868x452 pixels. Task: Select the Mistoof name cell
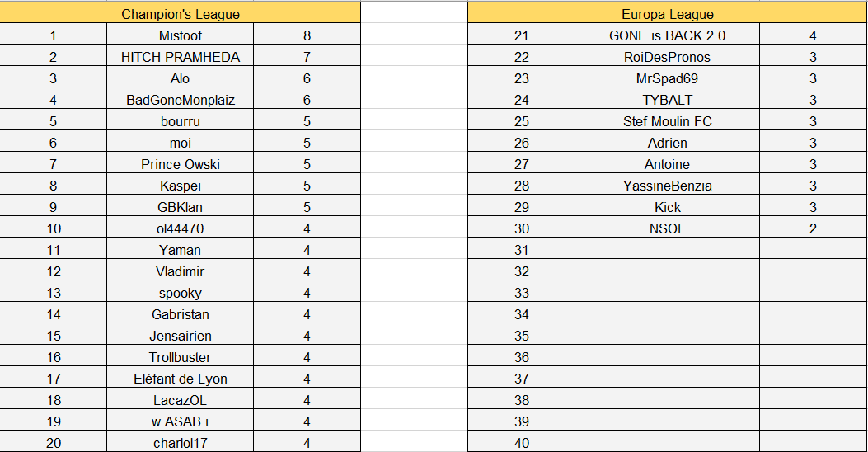181,35
